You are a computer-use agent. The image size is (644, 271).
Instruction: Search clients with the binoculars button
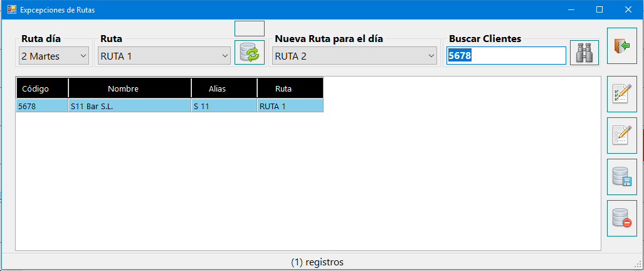pos(584,53)
